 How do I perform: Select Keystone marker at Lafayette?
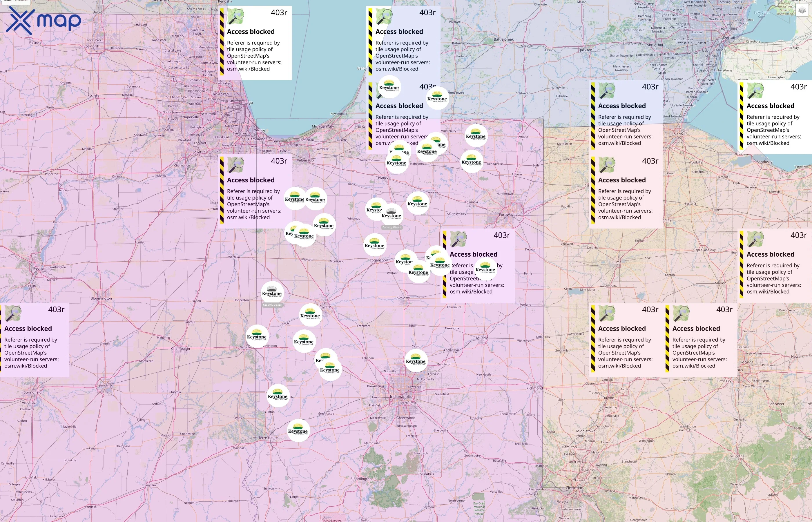(310, 315)
